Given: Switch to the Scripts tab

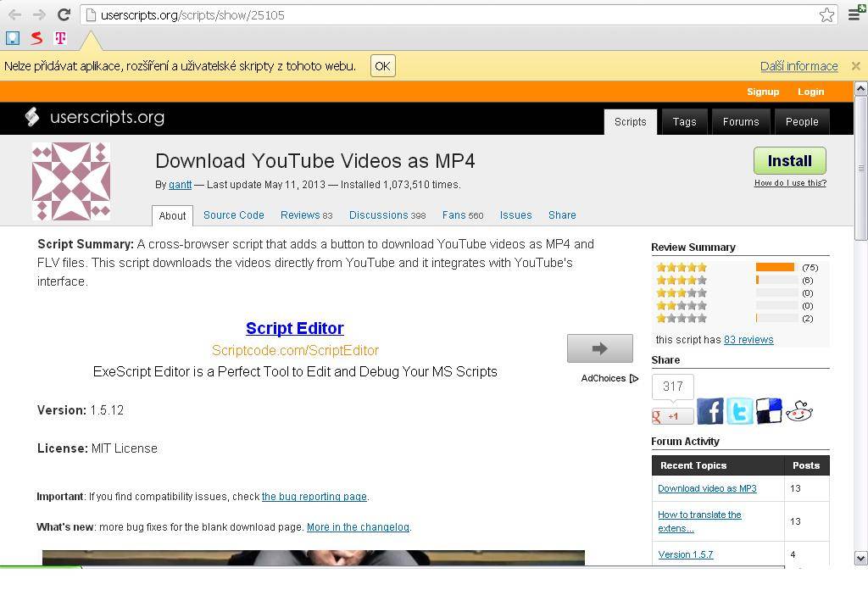Looking at the screenshot, I should click(631, 122).
